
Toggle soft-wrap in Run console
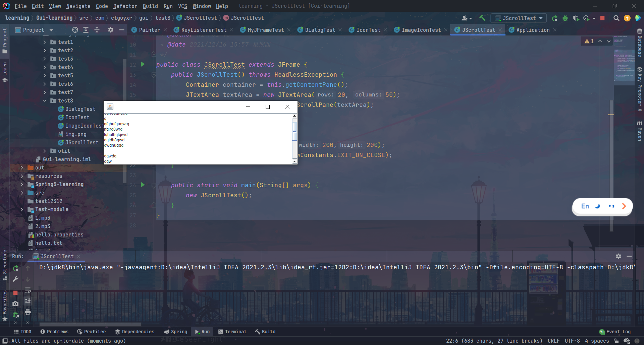point(28,290)
